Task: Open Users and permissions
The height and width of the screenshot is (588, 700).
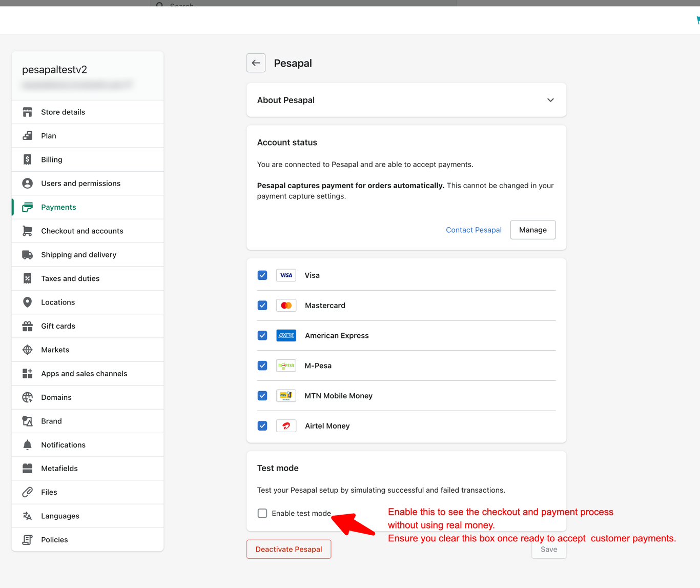Action: (88, 184)
